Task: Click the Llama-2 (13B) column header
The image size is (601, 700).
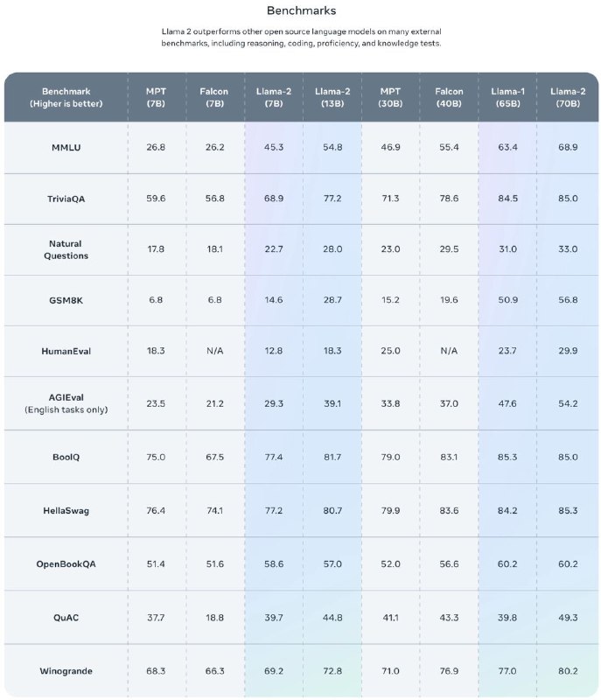Action: (x=332, y=97)
